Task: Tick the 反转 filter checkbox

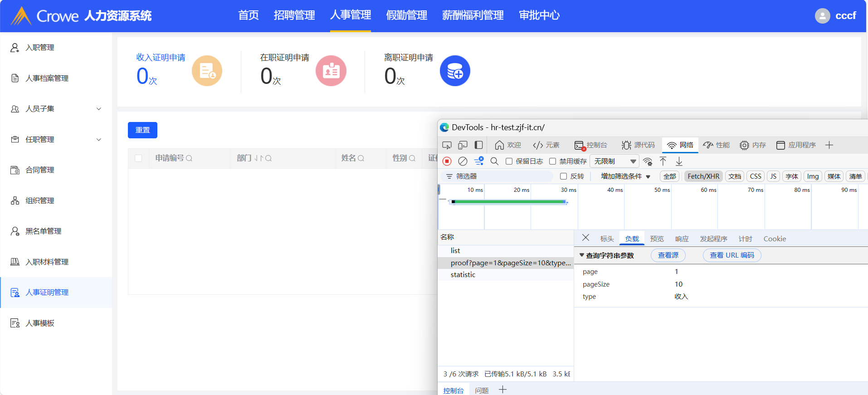Action: click(x=564, y=176)
